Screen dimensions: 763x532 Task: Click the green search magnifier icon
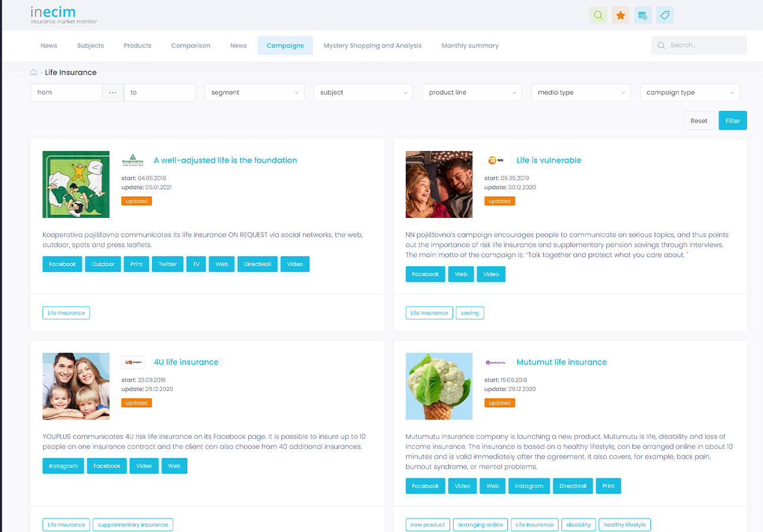click(599, 15)
